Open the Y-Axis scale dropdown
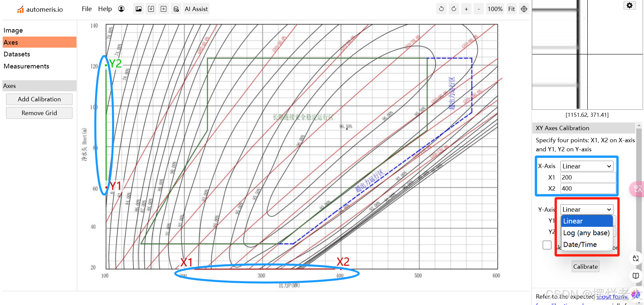 point(587,209)
